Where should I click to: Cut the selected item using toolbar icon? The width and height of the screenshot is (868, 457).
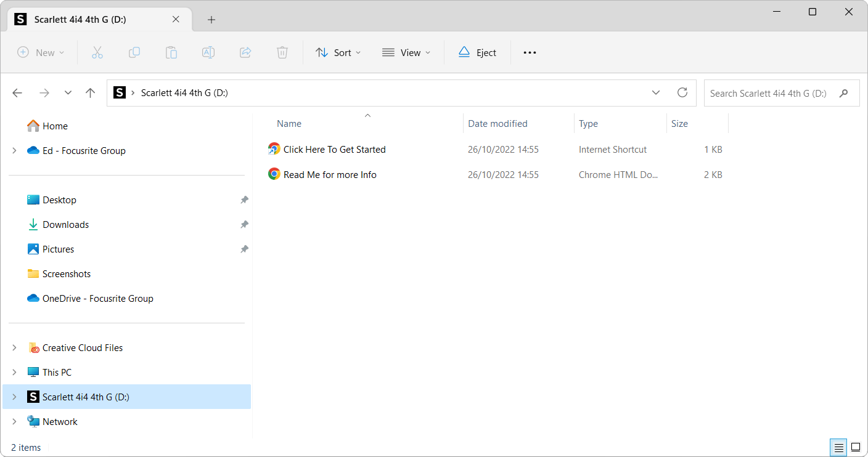pos(97,52)
